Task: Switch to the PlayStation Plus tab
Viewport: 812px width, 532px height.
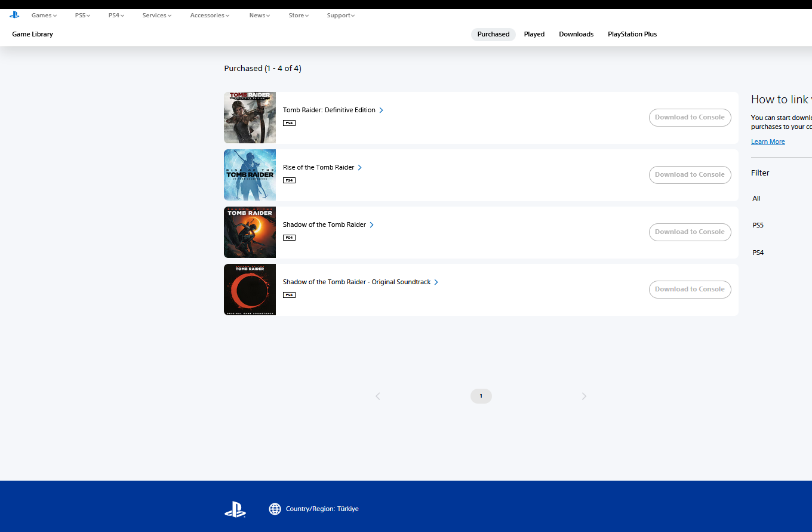Action: [632, 35]
